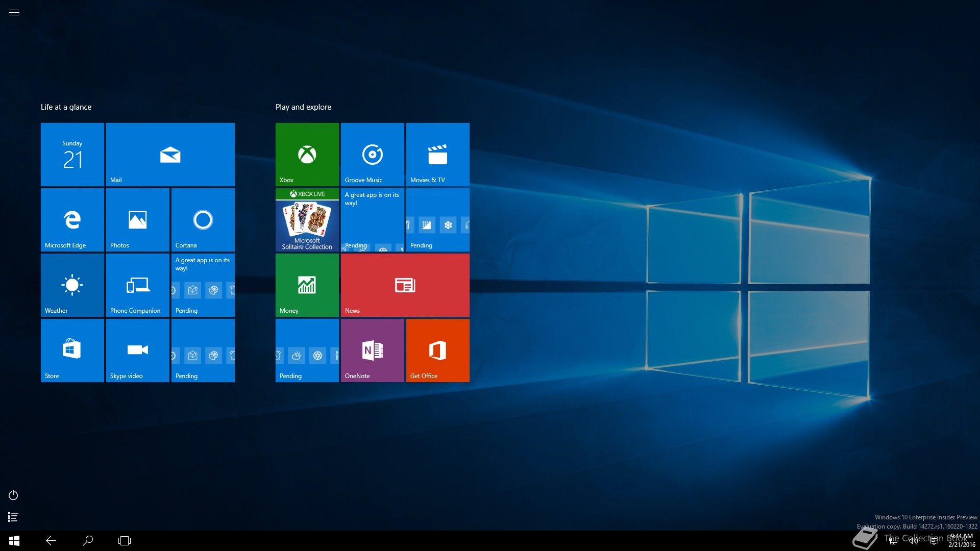980x551 pixels.
Task: Open the Movies & TV tile
Action: [x=437, y=155]
